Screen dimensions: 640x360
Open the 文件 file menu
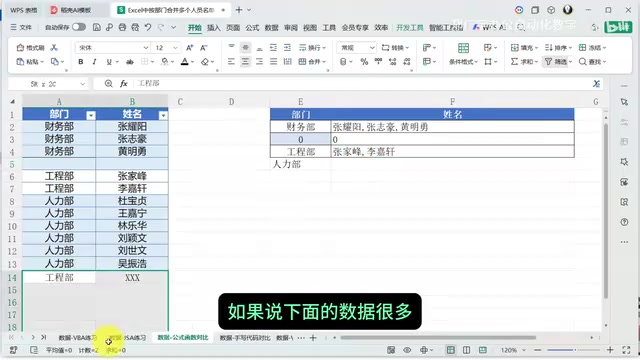click(x=21, y=27)
